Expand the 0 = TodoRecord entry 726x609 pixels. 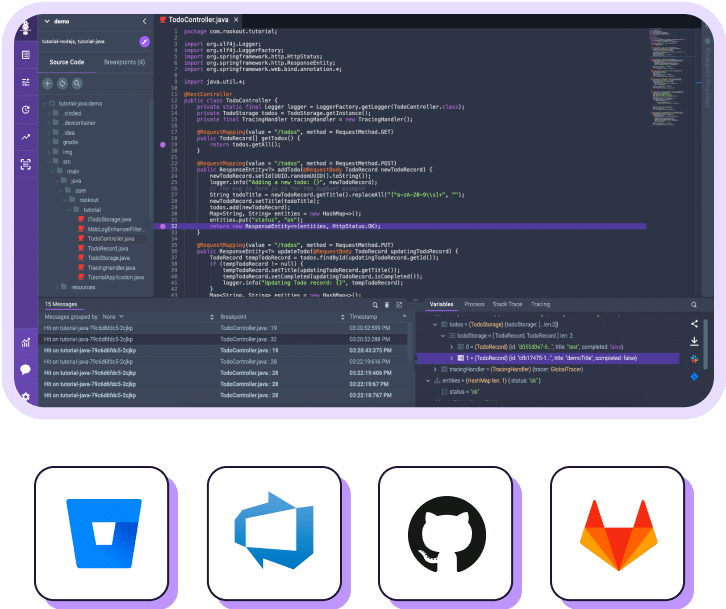(x=451, y=347)
